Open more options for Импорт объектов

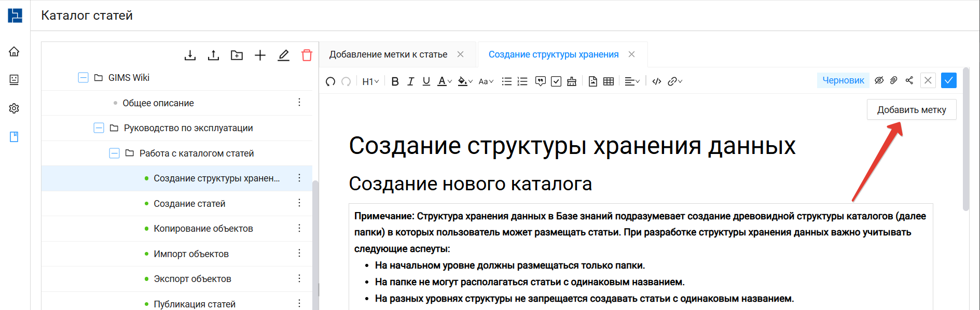[299, 253]
